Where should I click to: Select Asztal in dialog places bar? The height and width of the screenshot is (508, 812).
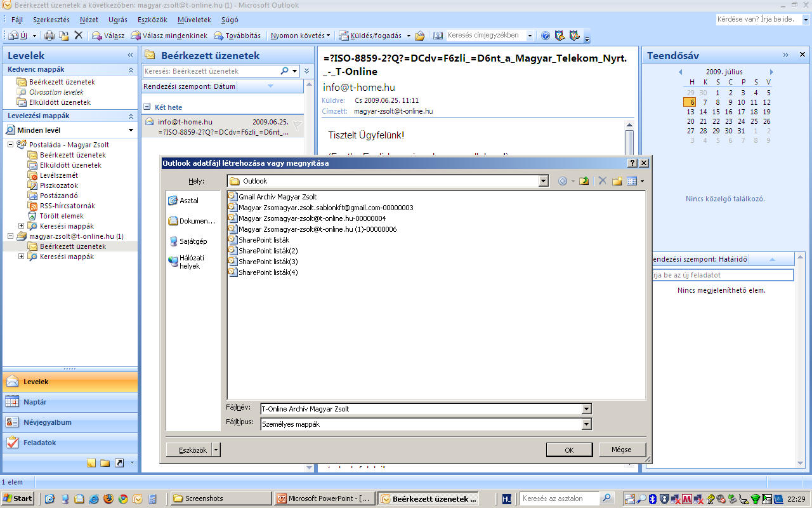(184, 201)
